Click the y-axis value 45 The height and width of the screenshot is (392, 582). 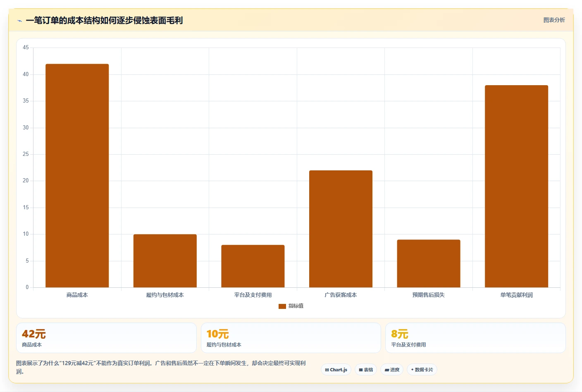[26, 48]
